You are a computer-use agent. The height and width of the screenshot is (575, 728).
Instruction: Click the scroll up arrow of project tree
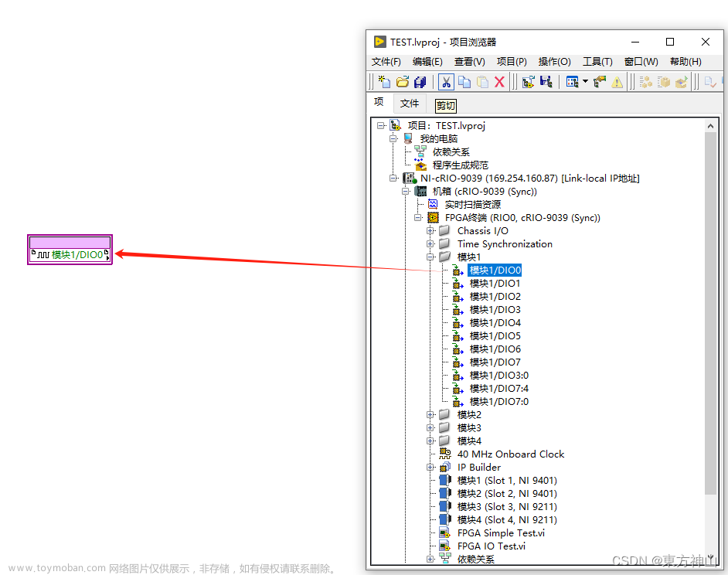pyautogui.click(x=710, y=126)
